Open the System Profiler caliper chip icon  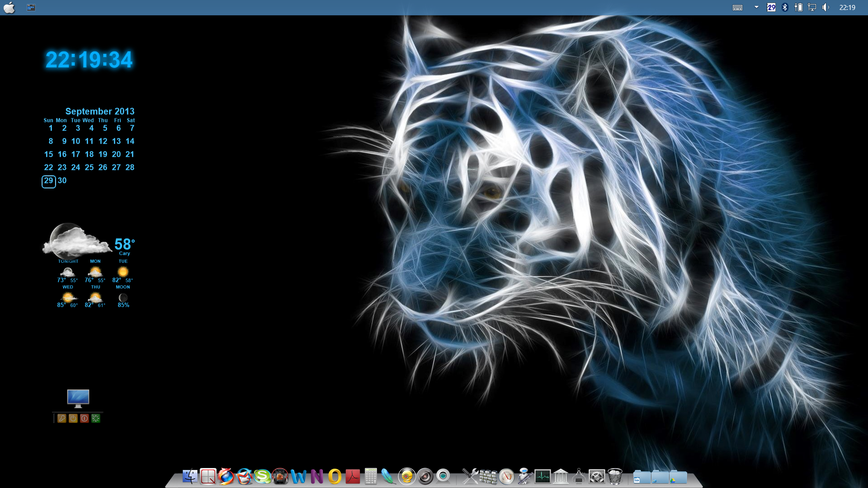click(579, 476)
